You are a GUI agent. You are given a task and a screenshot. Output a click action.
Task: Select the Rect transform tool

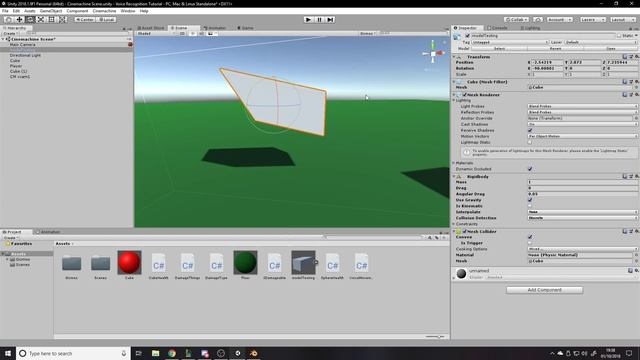pos(51,19)
